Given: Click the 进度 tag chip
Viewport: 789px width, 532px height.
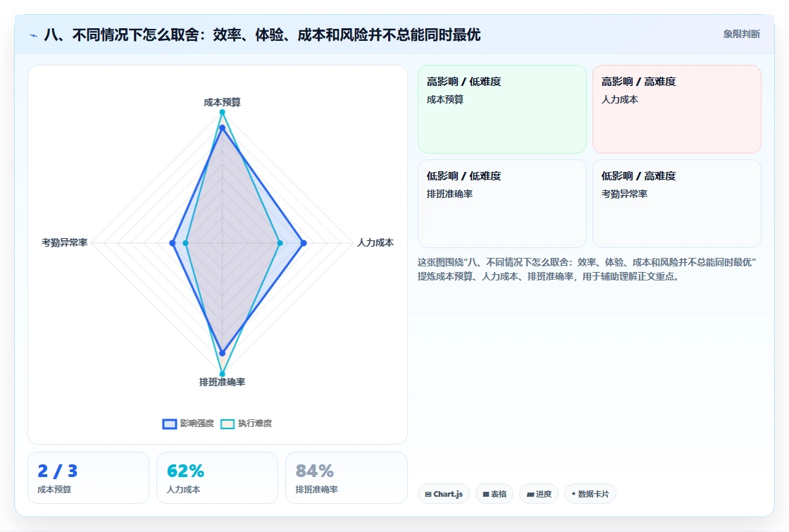Looking at the screenshot, I should pos(539,494).
